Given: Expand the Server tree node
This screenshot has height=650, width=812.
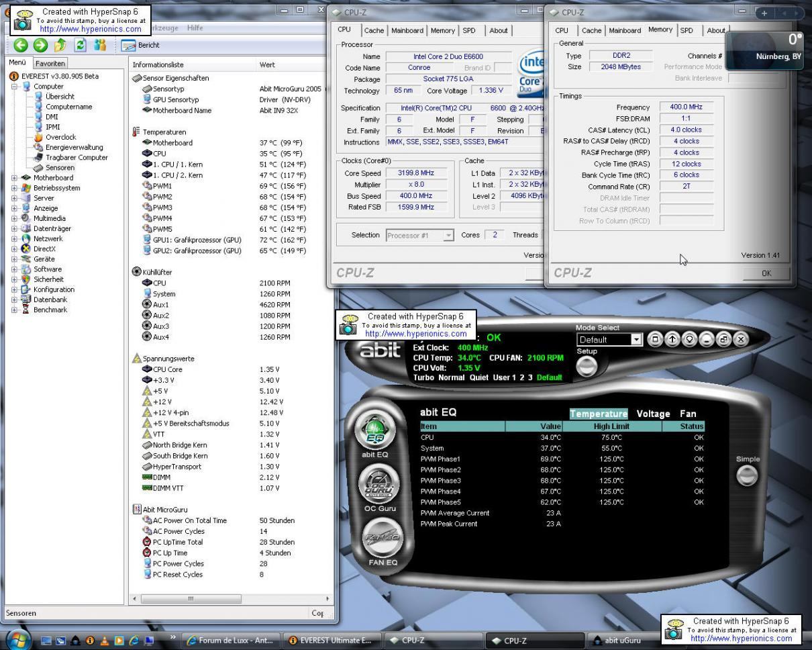Looking at the screenshot, I should coord(15,198).
